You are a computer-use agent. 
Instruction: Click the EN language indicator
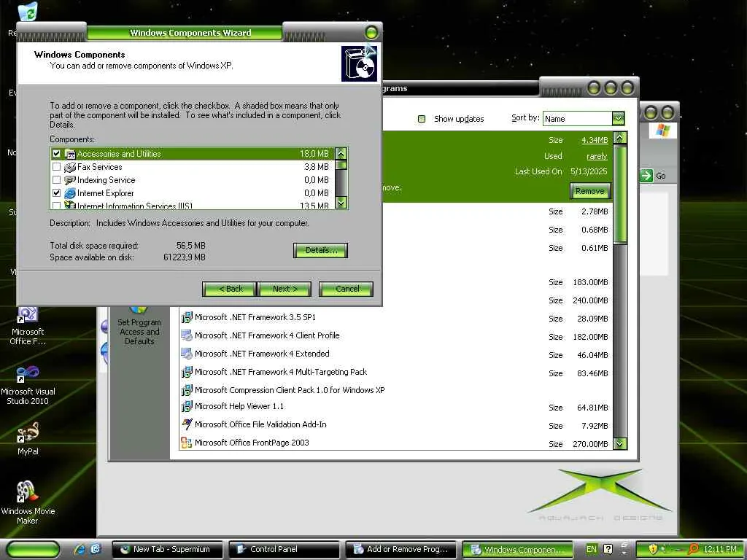coord(591,550)
